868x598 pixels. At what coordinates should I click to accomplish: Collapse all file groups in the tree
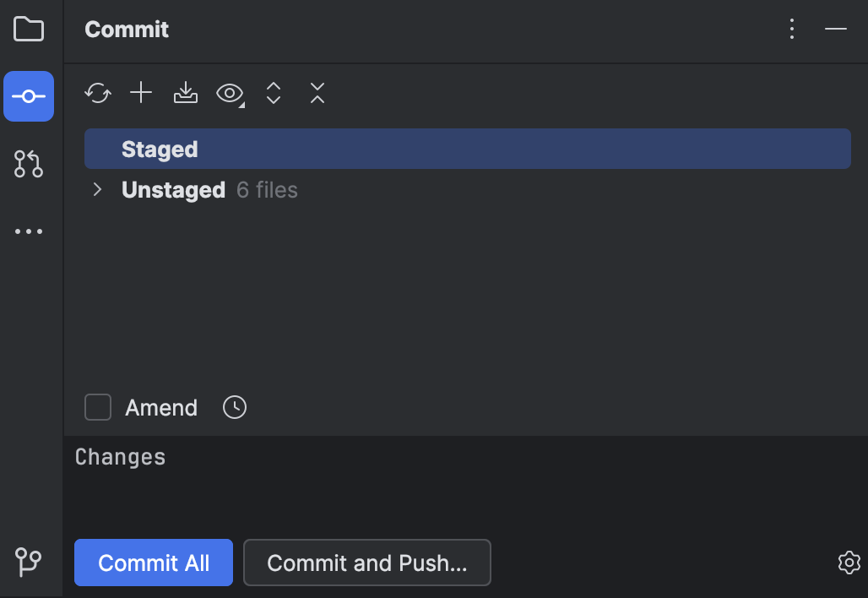coord(317,93)
